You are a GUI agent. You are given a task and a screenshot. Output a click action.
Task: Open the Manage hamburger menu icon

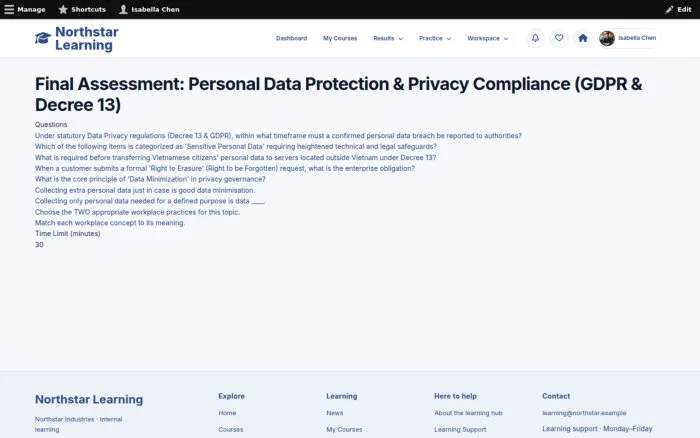9,9
